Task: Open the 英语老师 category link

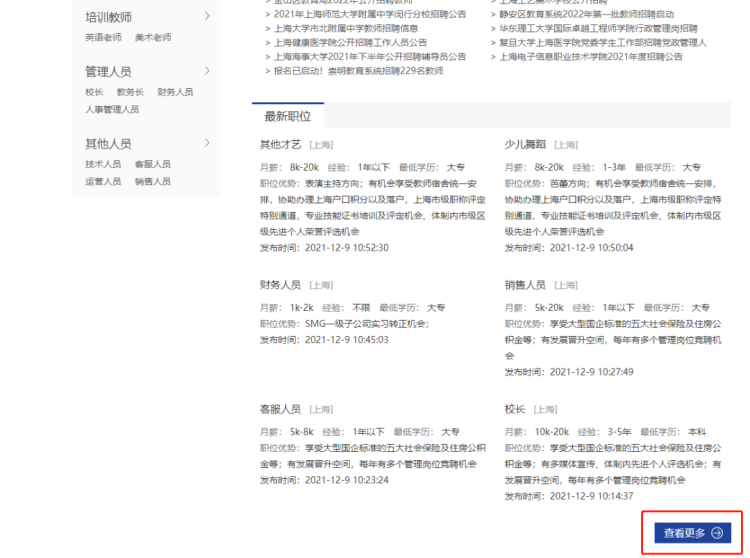Action: click(103, 37)
